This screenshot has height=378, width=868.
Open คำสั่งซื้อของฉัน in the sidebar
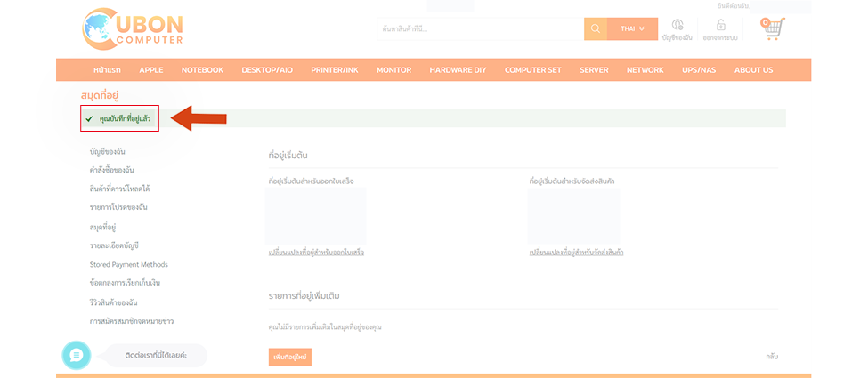click(x=112, y=170)
